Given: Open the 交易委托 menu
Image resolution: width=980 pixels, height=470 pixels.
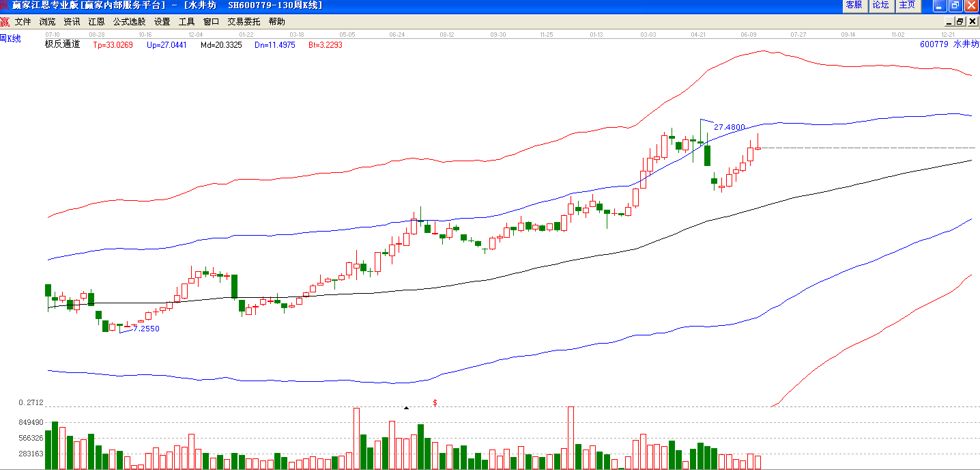Looking at the screenshot, I should [x=244, y=22].
